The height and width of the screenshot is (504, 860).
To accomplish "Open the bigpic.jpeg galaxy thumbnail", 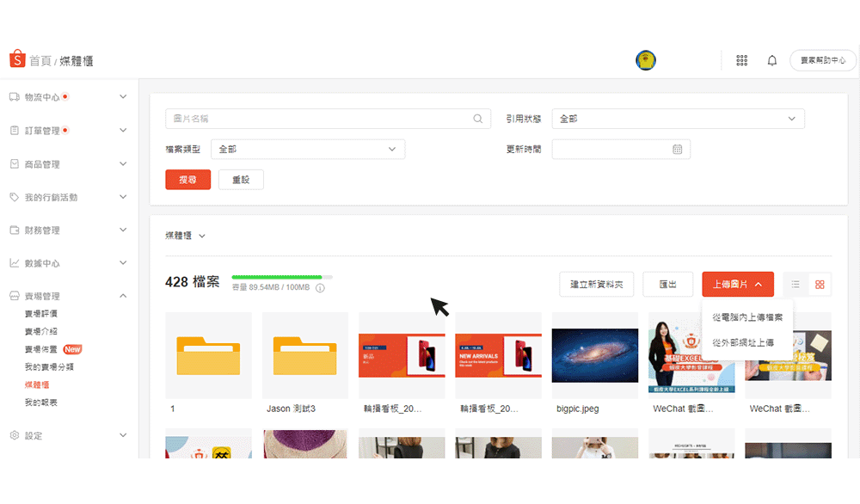I will pos(595,354).
